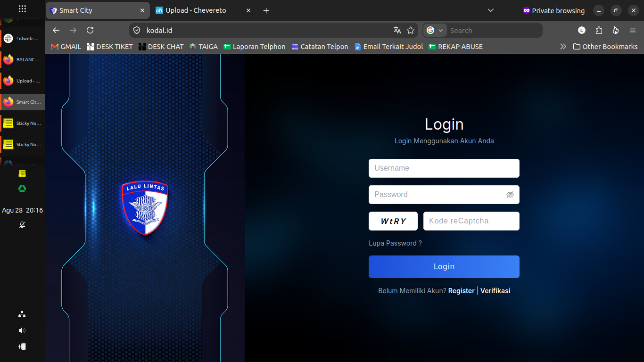This screenshot has width=644, height=362.
Task: Click the kodal.id address bar
Action: (x=274, y=30)
